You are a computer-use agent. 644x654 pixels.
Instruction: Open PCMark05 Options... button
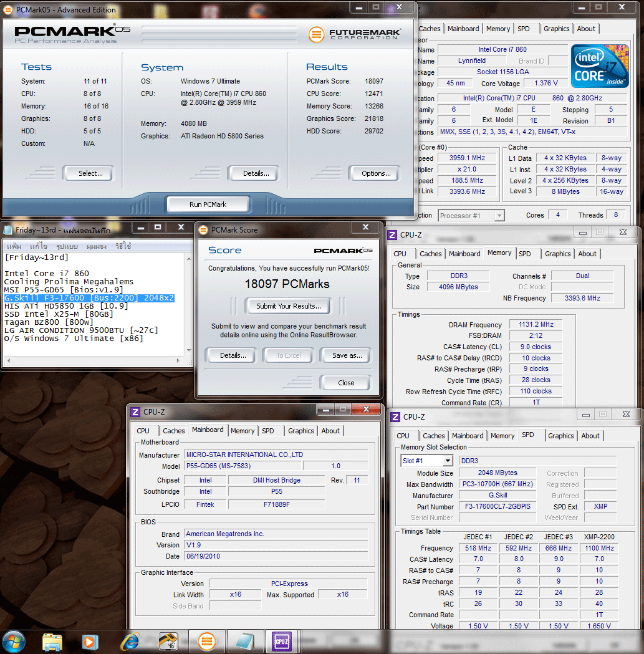(x=373, y=173)
